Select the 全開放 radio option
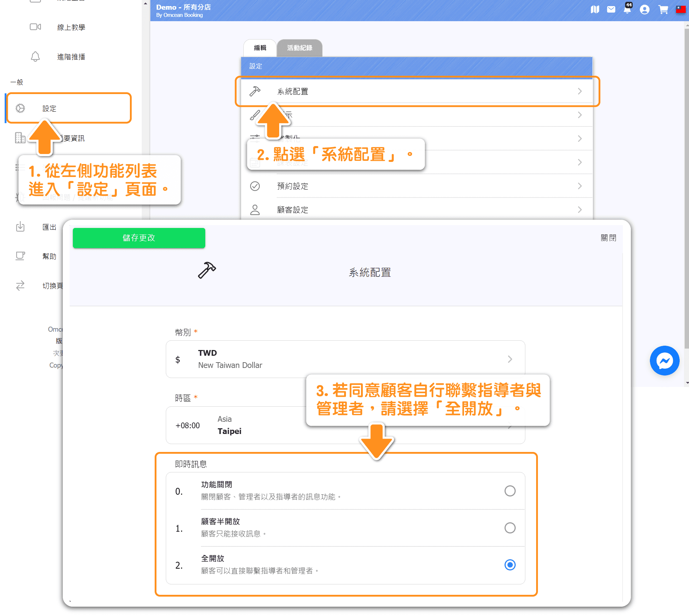 [x=510, y=565]
